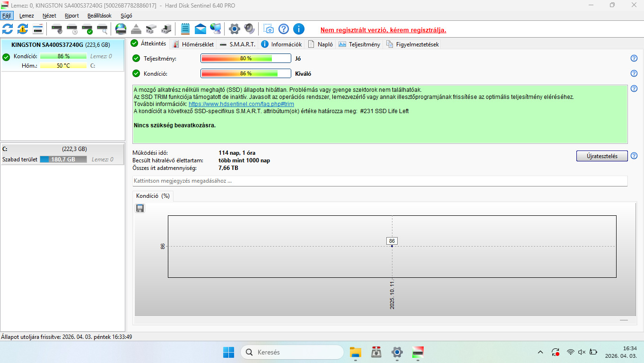Click the Újratesztelés button
The height and width of the screenshot is (363, 644).
602,156
